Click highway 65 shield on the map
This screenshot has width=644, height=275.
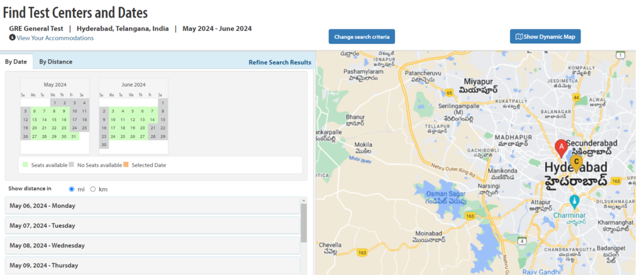click(449, 93)
